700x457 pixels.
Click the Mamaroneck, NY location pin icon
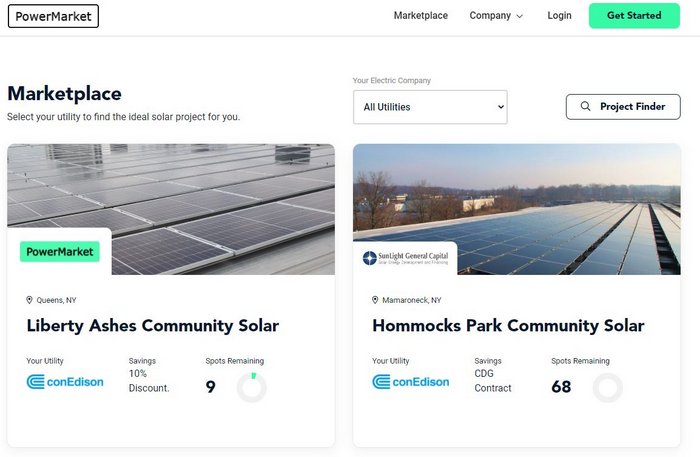(x=375, y=300)
